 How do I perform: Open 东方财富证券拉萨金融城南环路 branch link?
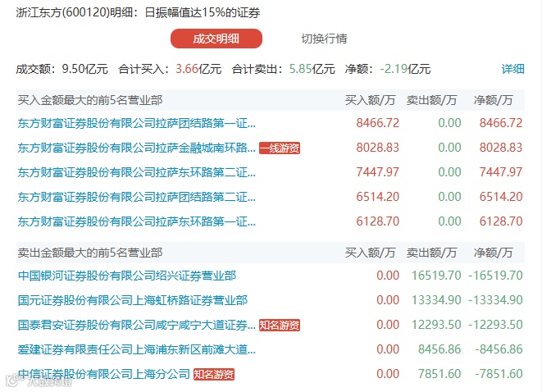coord(137,148)
